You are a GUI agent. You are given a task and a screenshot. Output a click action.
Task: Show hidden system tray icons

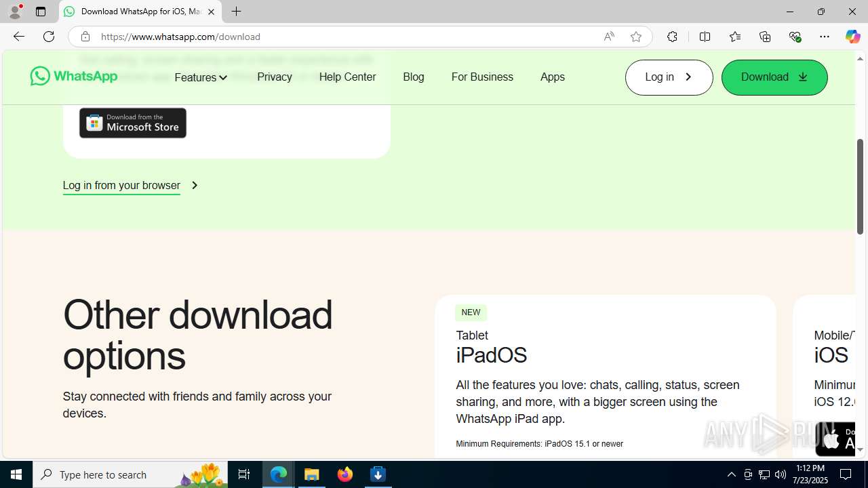point(731,474)
